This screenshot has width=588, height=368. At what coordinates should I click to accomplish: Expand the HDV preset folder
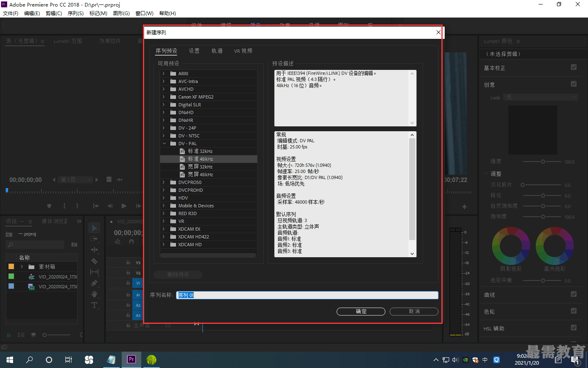click(x=164, y=198)
